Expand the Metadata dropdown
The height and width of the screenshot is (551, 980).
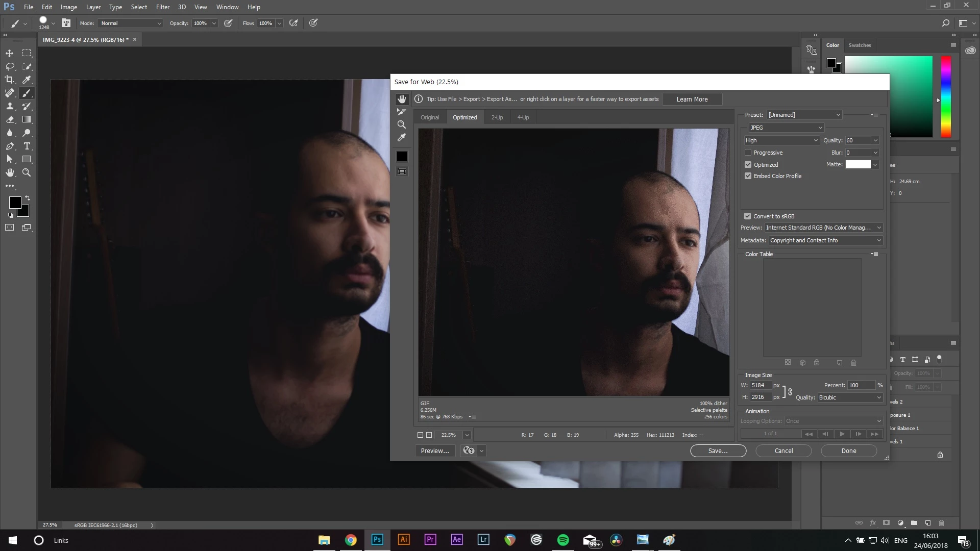[826, 240]
